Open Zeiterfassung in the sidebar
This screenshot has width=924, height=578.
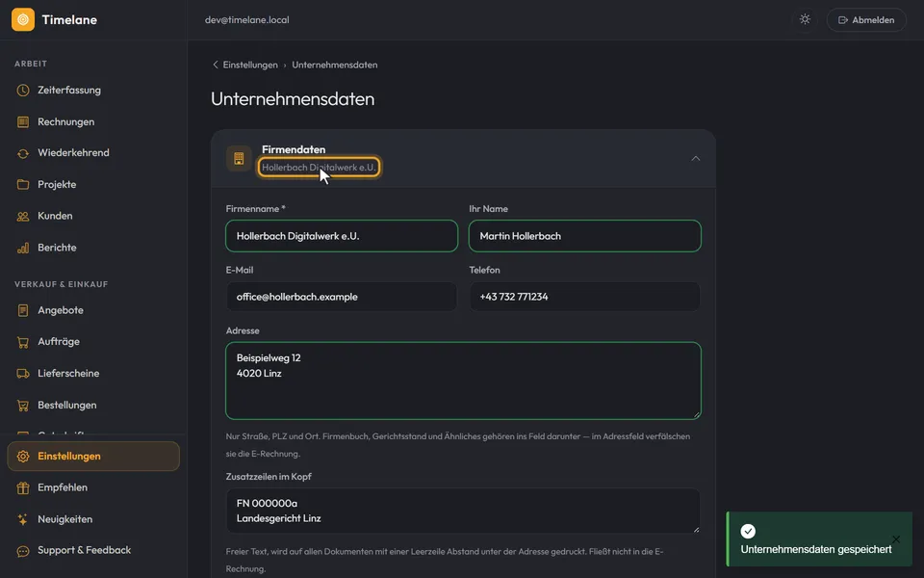point(93,91)
